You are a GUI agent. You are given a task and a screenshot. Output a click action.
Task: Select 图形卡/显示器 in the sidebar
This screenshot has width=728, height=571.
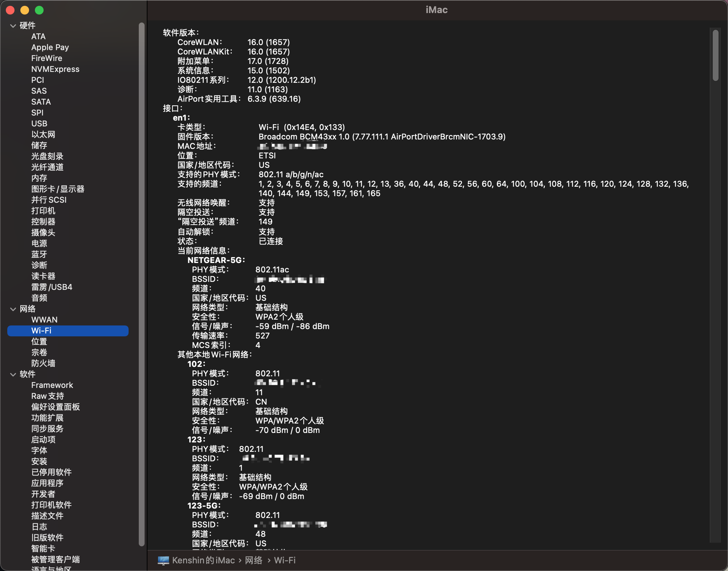click(58, 189)
